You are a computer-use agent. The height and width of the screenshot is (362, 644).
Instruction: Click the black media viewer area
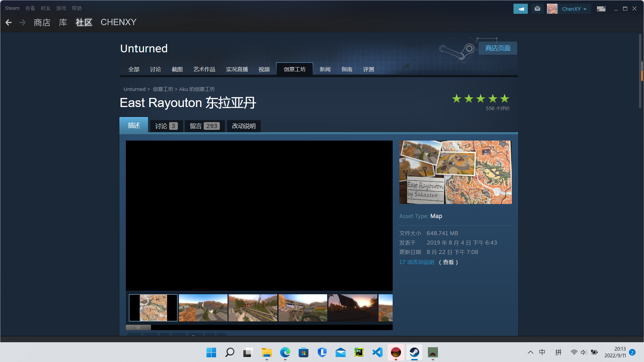coord(259,216)
